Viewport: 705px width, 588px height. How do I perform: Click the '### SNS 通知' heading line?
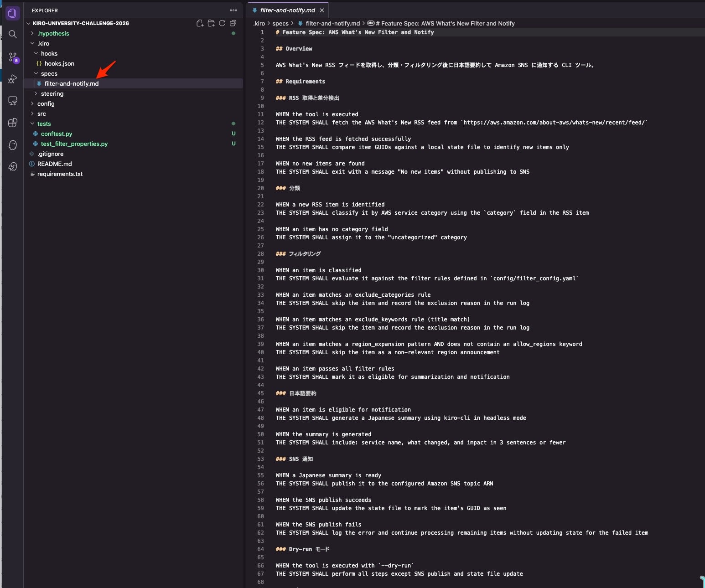(294, 459)
